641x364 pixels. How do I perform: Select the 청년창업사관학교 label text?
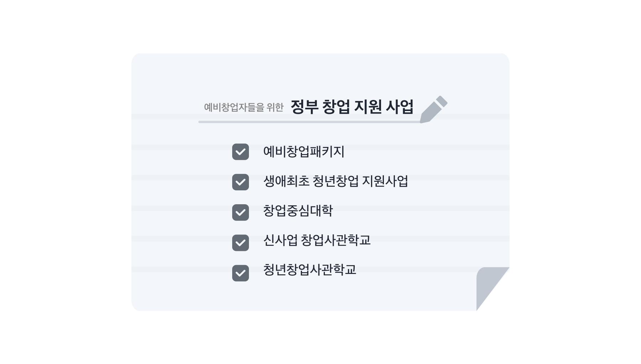309,270
